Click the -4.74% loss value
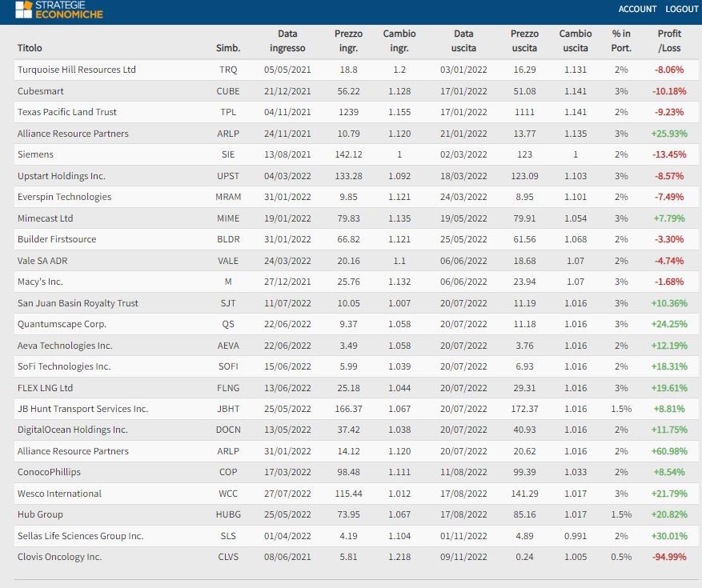 pos(669,261)
